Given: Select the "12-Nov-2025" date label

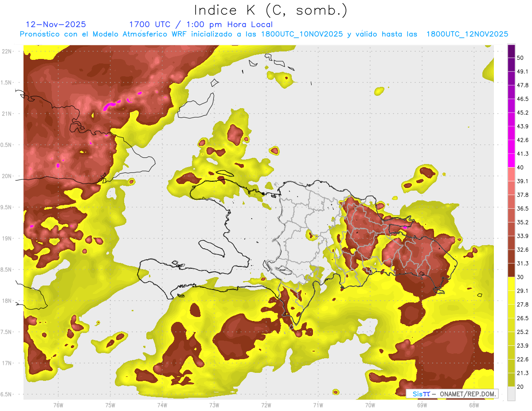Looking at the screenshot, I should (56, 24).
